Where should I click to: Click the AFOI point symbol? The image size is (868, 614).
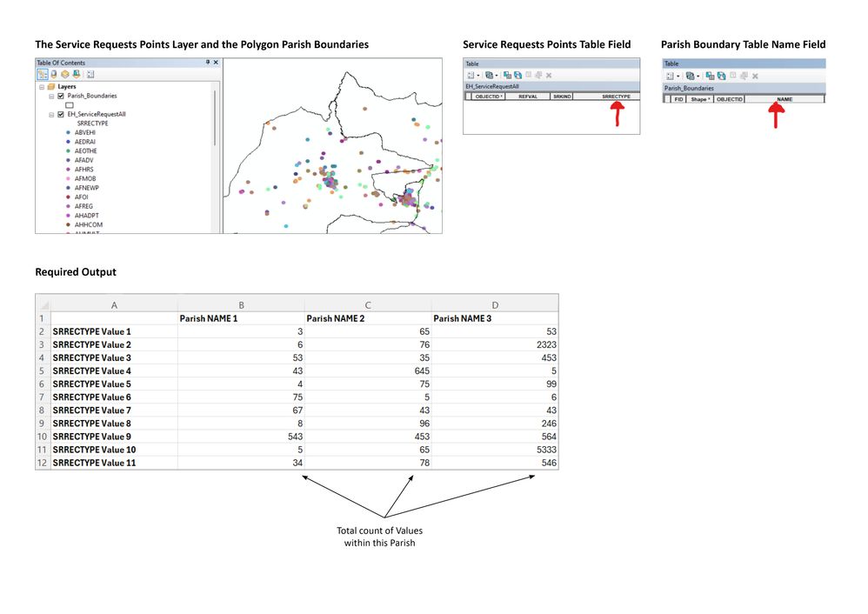coord(68,197)
